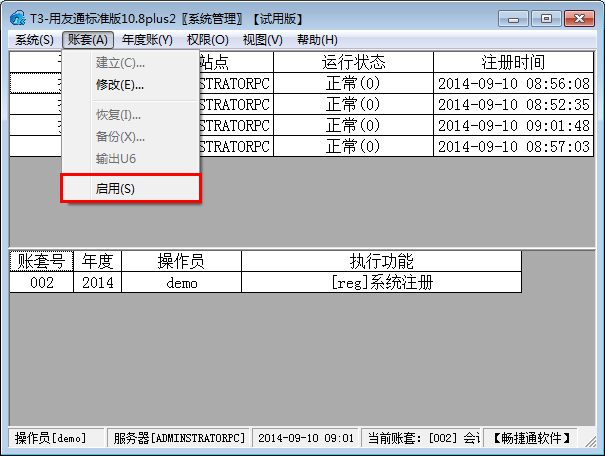
Task: Click 正常(0) in the 08:56:08 row
Action: [353, 83]
